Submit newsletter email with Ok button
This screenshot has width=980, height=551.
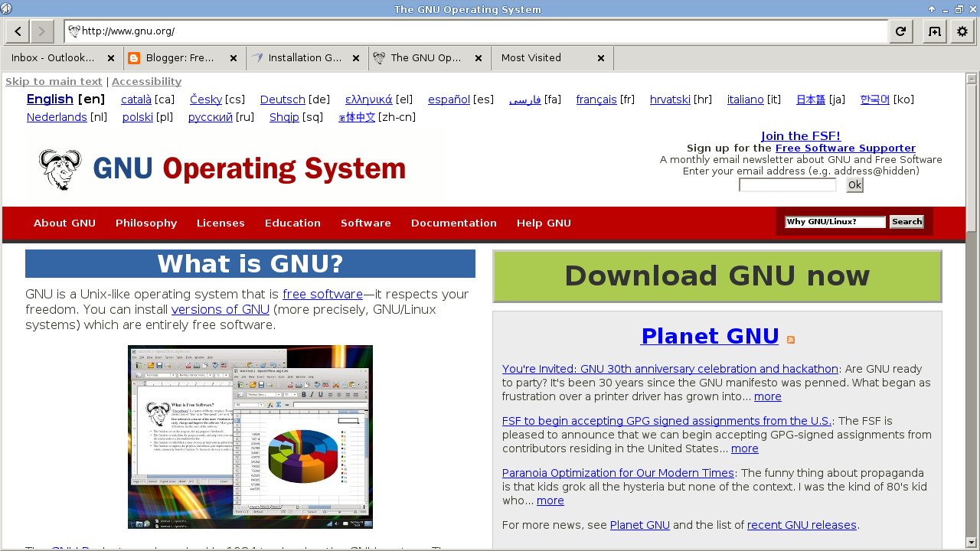tap(854, 185)
